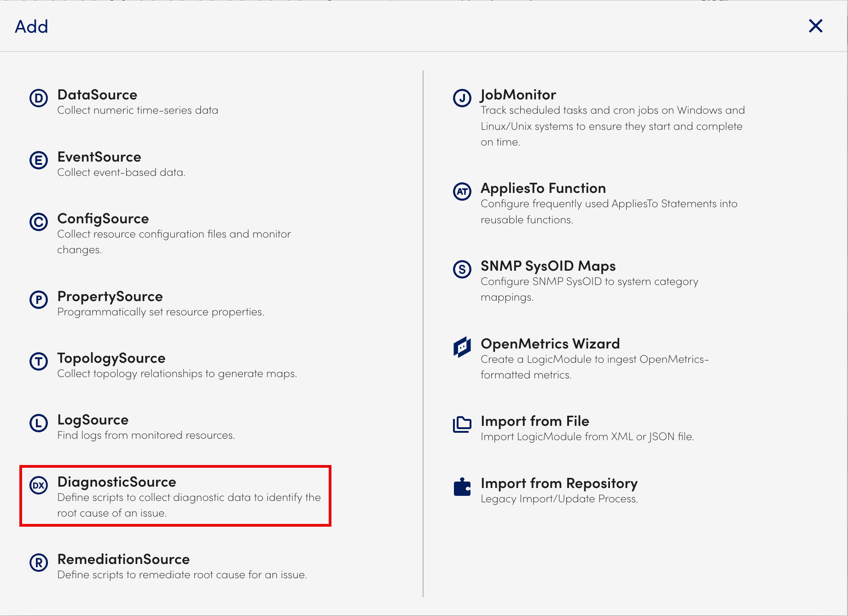This screenshot has height=616, width=848.
Task: Select Import from Repository legacy option
Action: pos(559,483)
